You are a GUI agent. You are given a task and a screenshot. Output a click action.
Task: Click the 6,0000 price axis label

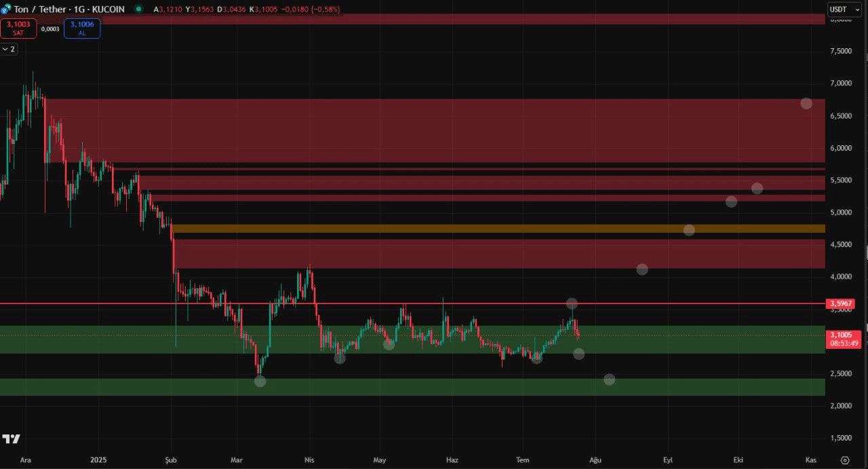(x=842, y=148)
